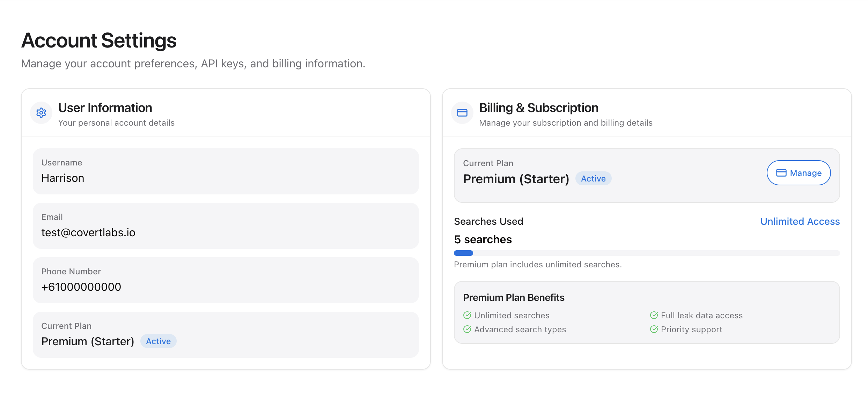Click the 5 searches count text

483,239
